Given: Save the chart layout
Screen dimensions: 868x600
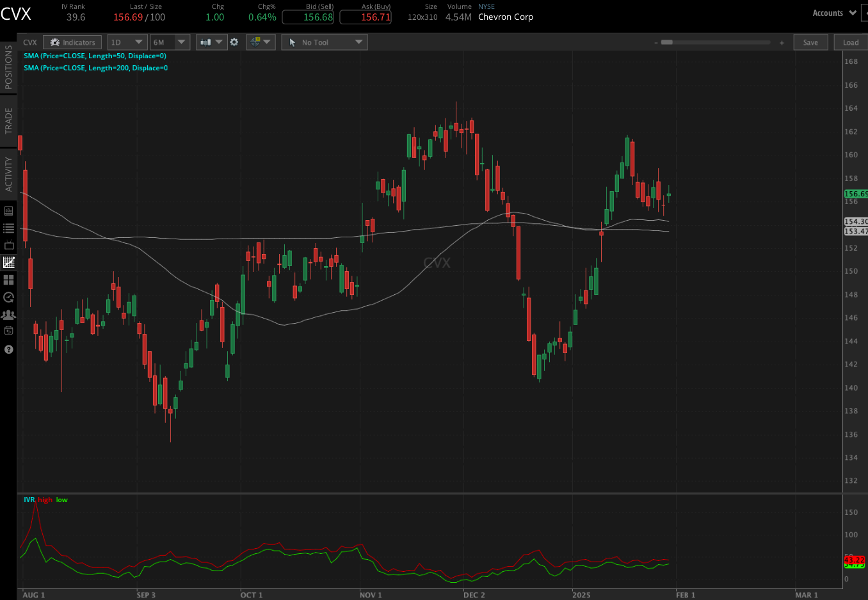Looking at the screenshot, I should click(x=810, y=42).
